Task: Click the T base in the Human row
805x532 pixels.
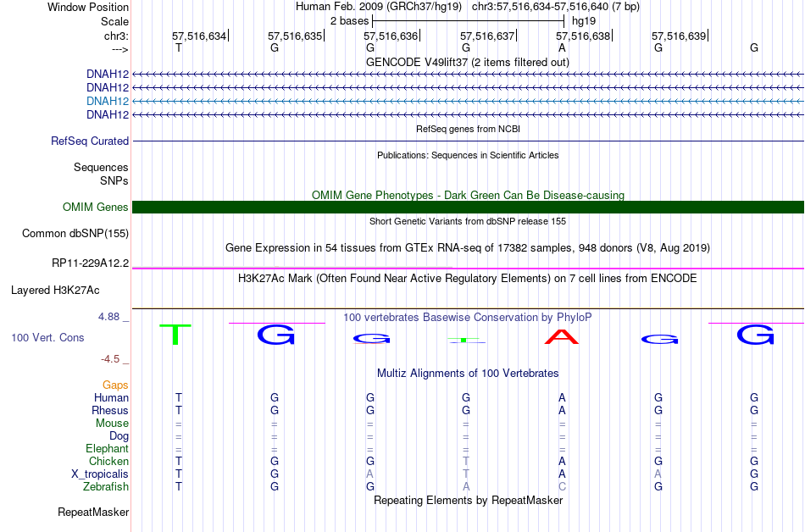Action: [179, 398]
